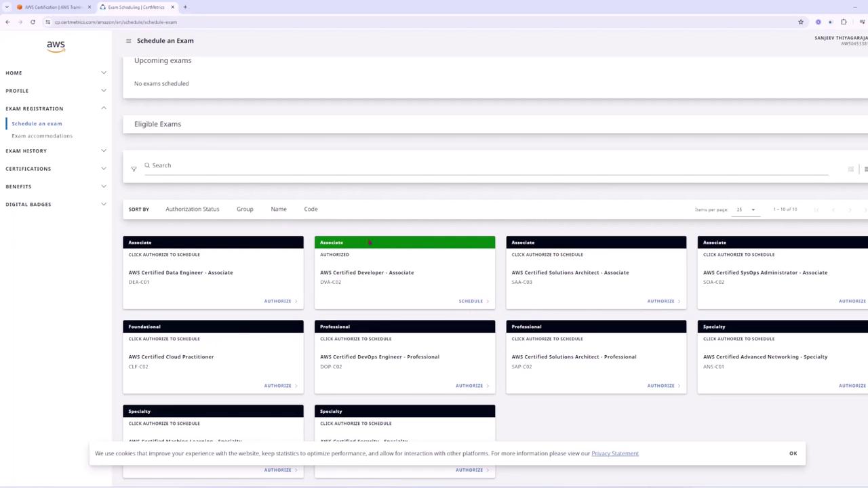Switch to grid view of eligible exams
The image size is (868, 488).
coord(850,169)
